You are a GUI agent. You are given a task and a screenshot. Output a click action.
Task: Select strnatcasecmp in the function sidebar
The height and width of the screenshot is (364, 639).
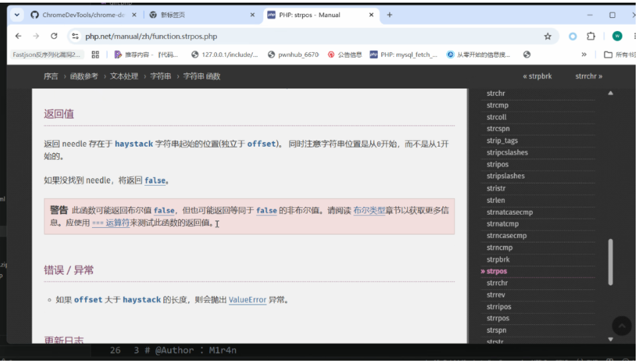509,211
